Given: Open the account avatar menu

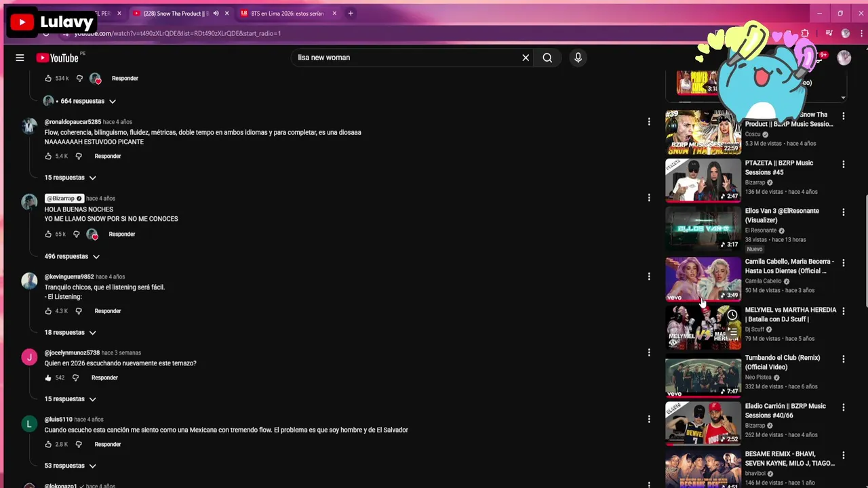Looking at the screenshot, I should tap(844, 58).
